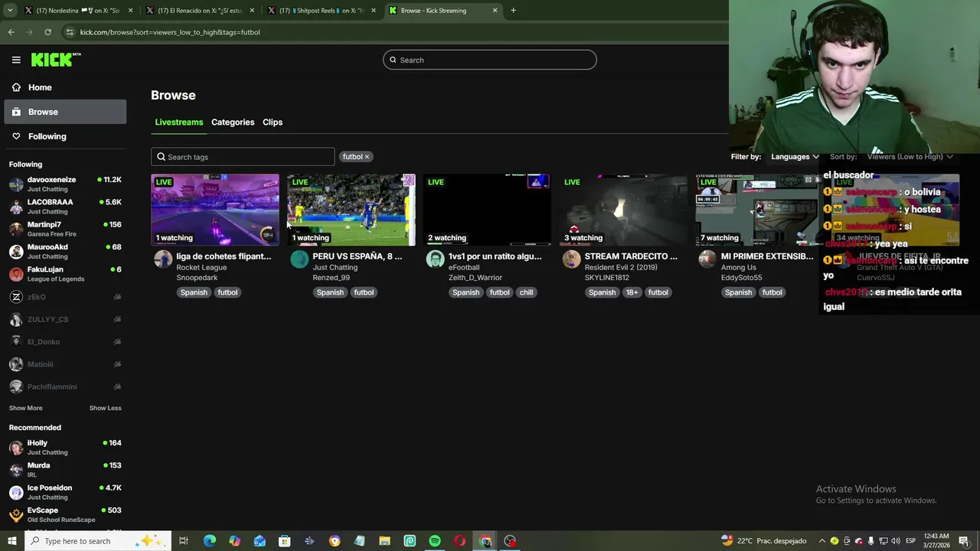Open the PERU VS ESPAÑA stream thumbnail

click(x=351, y=210)
